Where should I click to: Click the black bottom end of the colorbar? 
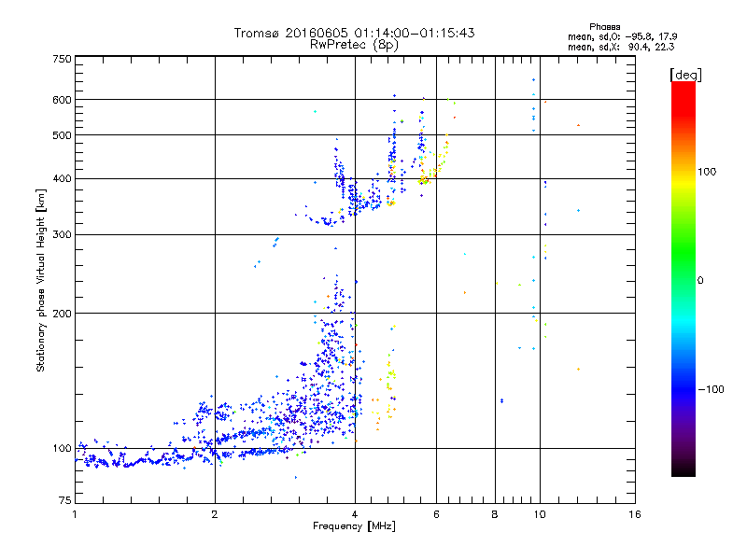[x=683, y=471]
